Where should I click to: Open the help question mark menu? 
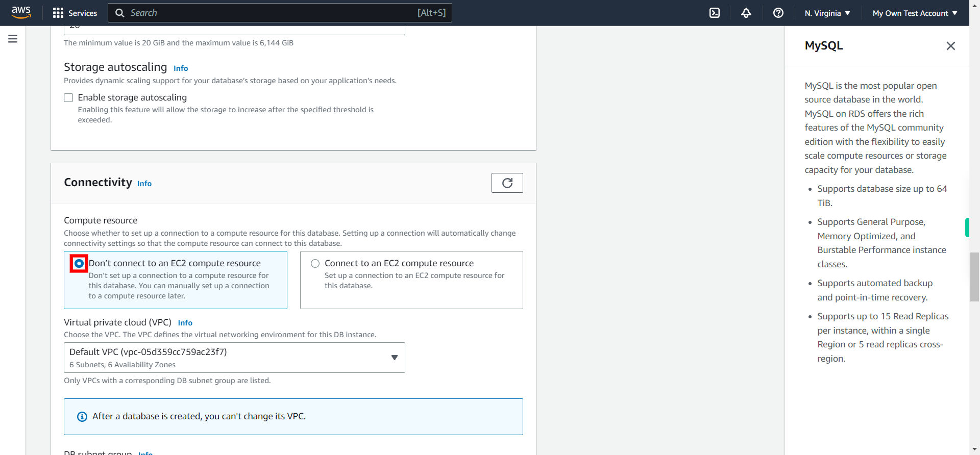(x=778, y=13)
